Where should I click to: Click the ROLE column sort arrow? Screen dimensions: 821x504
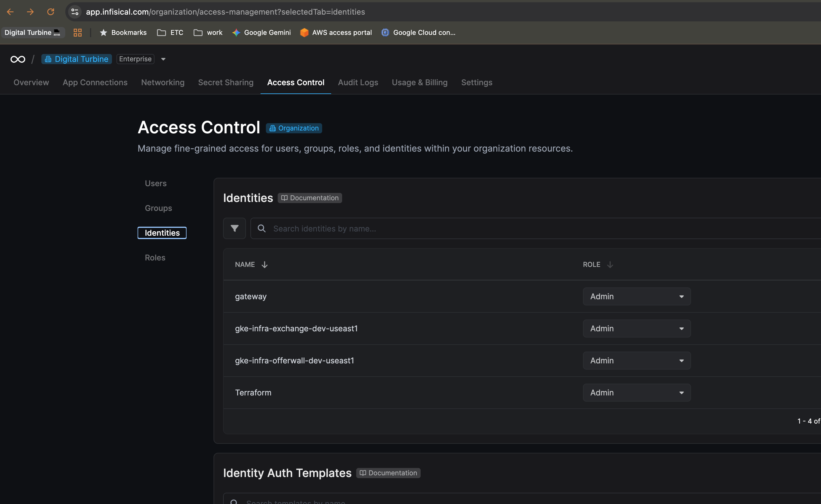pos(610,265)
